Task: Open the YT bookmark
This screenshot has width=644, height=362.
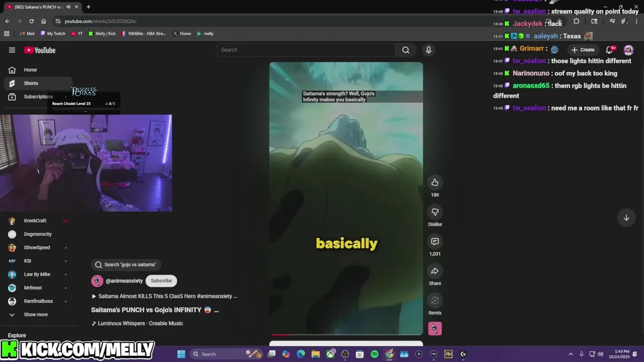Action: (77, 34)
